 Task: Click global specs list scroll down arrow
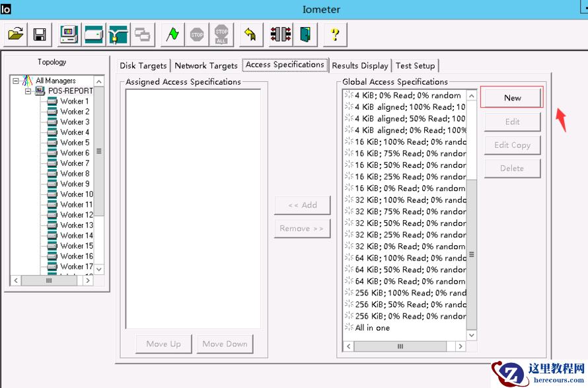click(472, 335)
